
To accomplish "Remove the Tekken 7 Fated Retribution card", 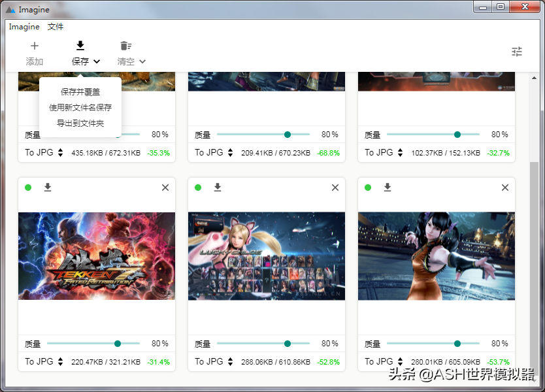I will pyautogui.click(x=165, y=188).
